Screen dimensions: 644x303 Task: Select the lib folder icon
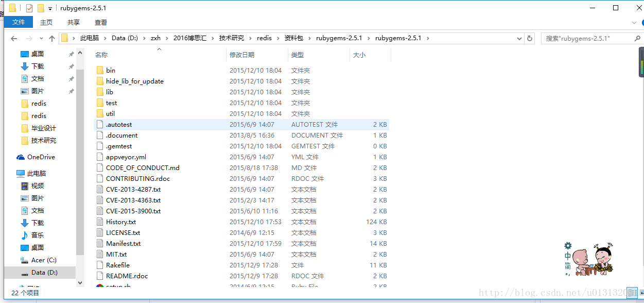100,92
